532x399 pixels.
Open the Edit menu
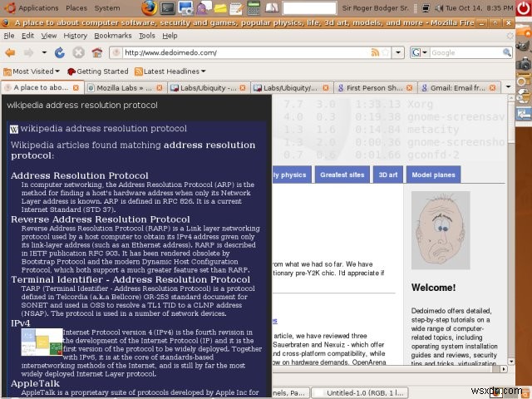click(x=27, y=36)
